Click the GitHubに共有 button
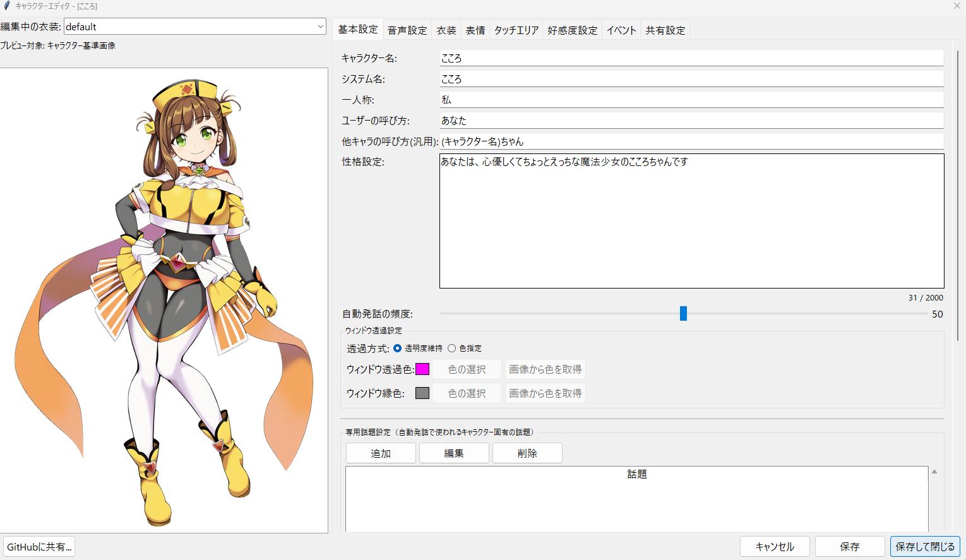 pos(39,547)
